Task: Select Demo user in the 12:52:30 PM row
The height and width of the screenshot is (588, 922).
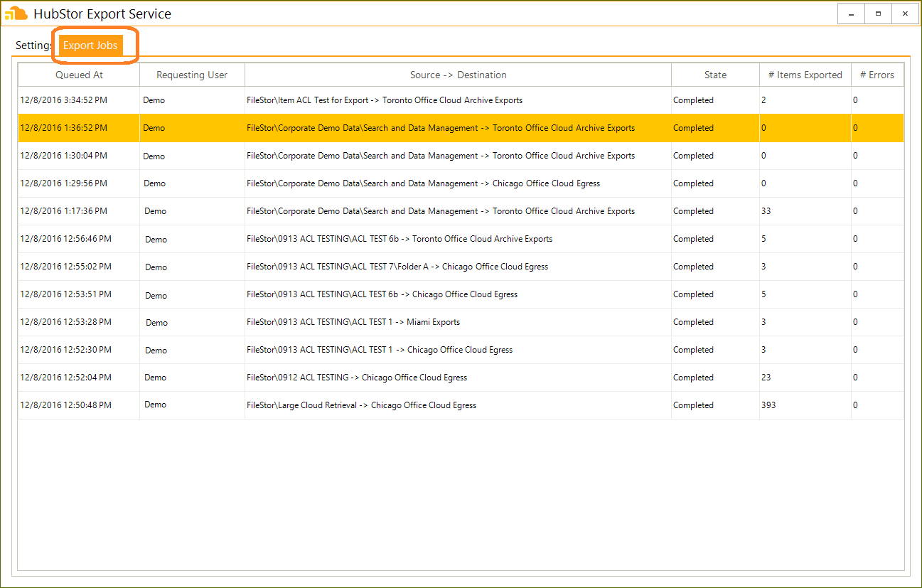Action: point(156,350)
